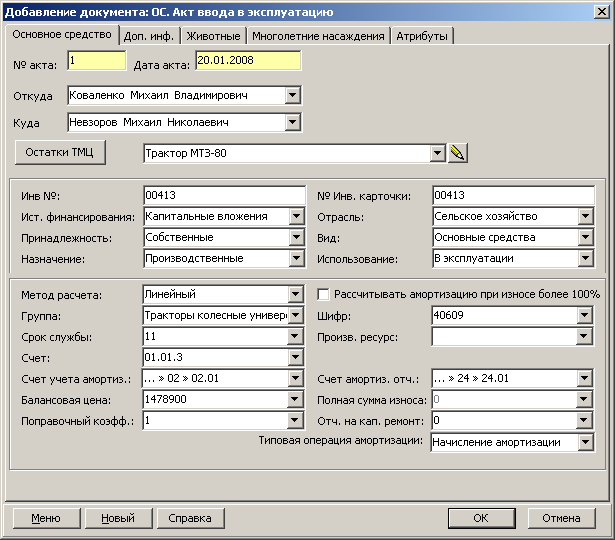Open the Отрасль dropdown

[x=585, y=216]
